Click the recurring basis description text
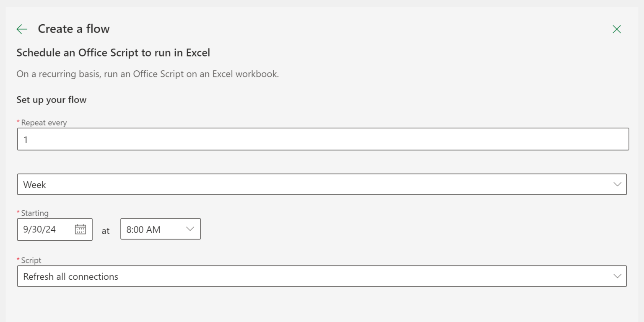Image resolution: width=644 pixels, height=322 pixels. 148,74
